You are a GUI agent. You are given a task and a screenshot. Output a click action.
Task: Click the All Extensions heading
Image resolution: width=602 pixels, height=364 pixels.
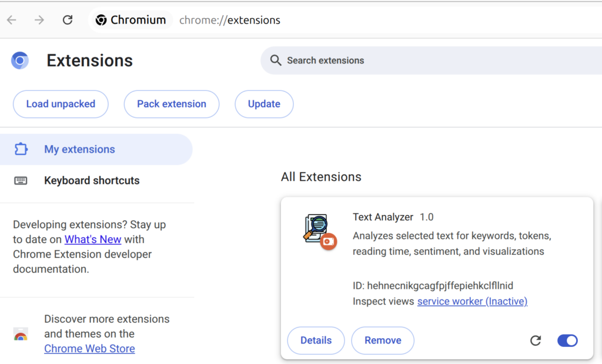pyautogui.click(x=321, y=177)
